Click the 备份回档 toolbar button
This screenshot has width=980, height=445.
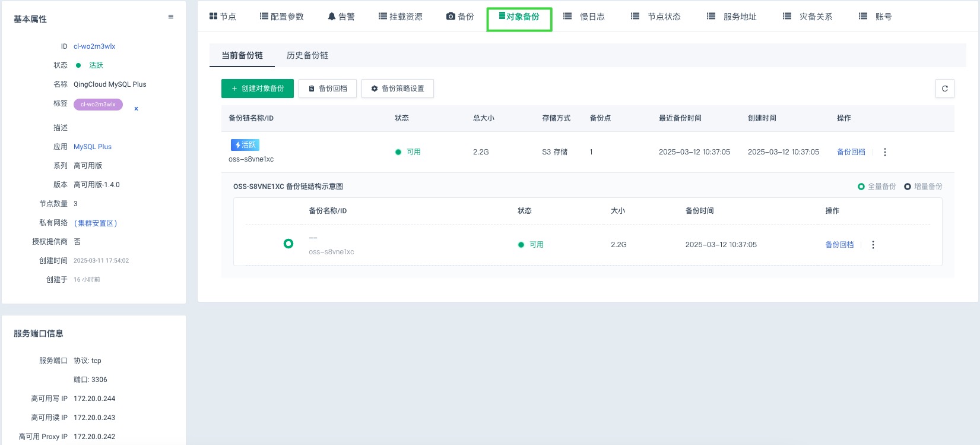328,89
